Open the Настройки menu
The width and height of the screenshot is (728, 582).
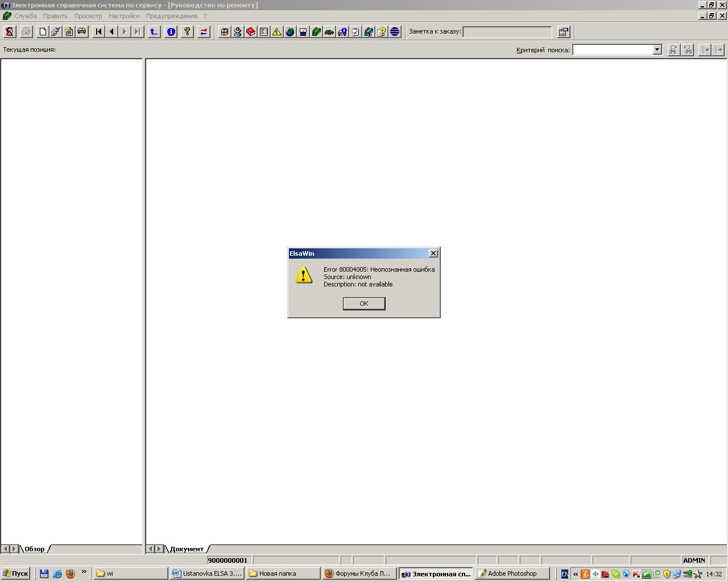(x=124, y=16)
